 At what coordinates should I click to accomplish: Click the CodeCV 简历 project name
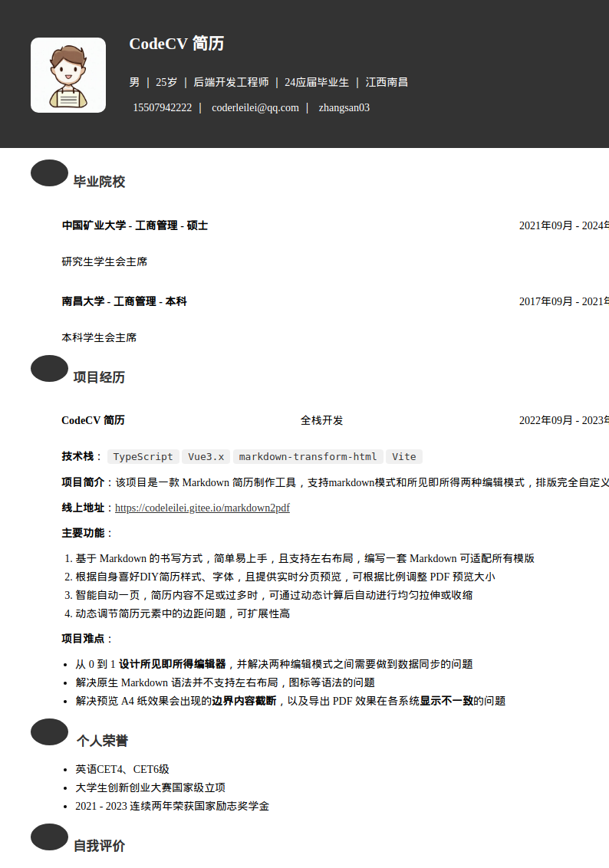pyautogui.click(x=93, y=420)
